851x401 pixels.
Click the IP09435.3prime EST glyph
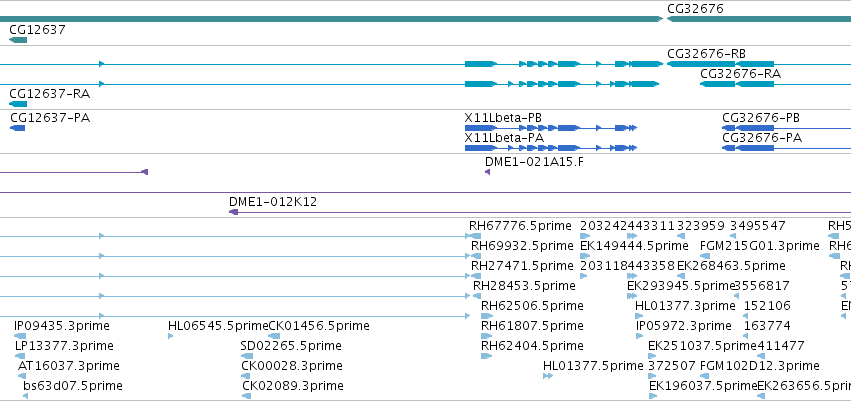[x=20, y=336]
